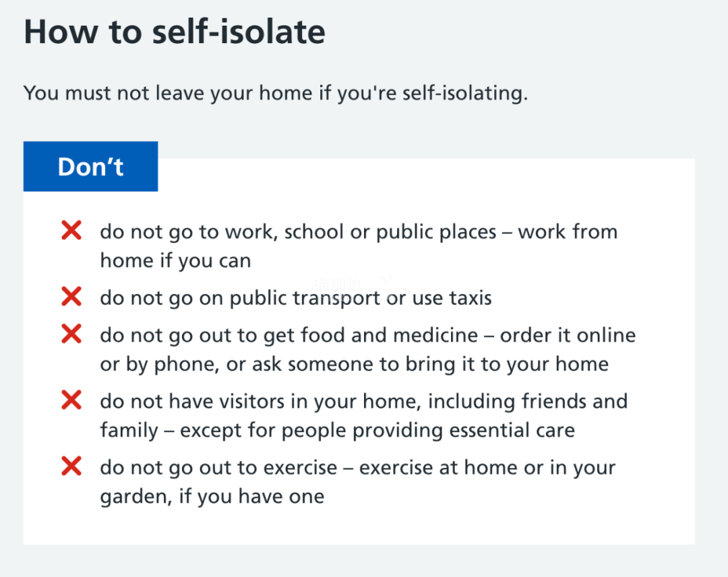The width and height of the screenshot is (728, 577).
Task: Select the blue Don't label
Action: (90, 166)
